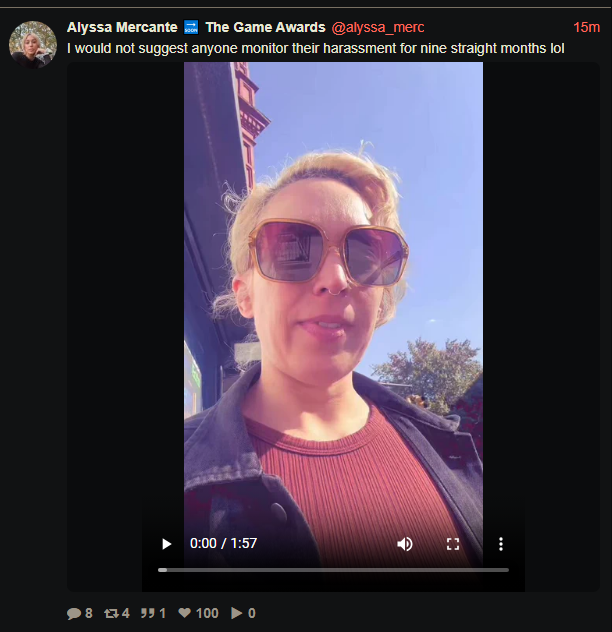Open the @alyssa_merc handle link

point(378,27)
